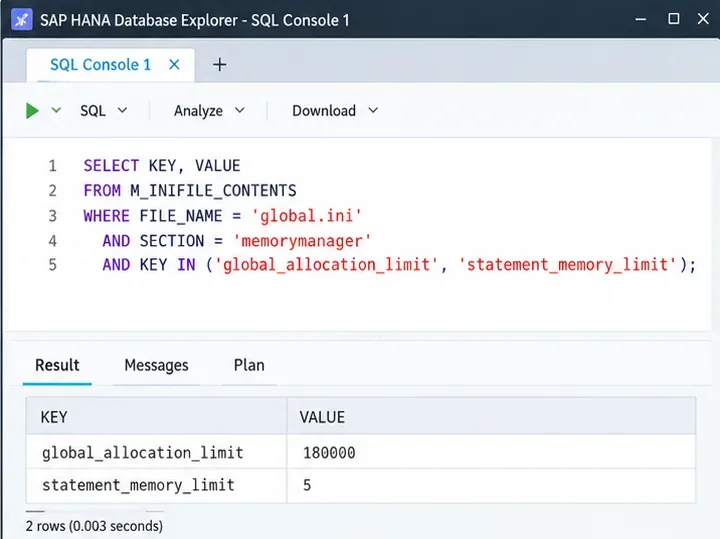Select the statement_memory_limit result cell
720x539 pixels.
tap(157, 485)
